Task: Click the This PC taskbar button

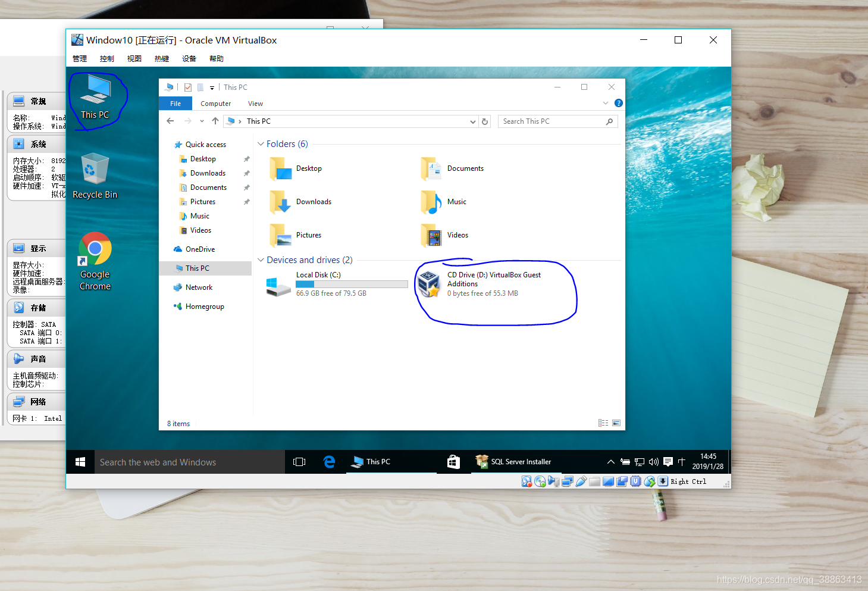Action: tap(391, 462)
